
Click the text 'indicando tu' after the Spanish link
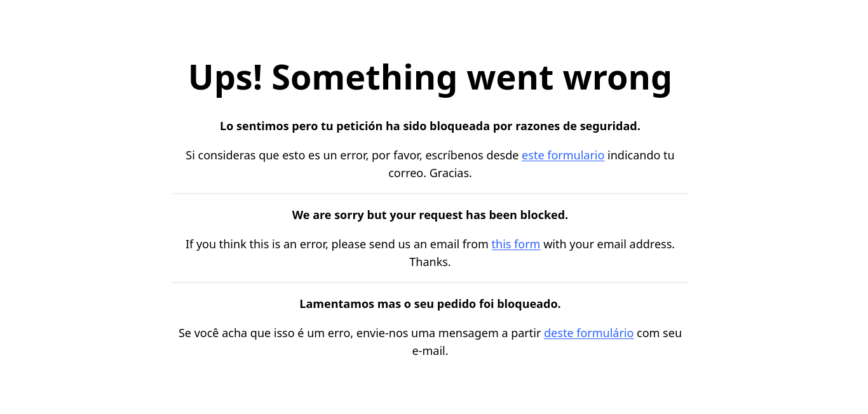pyautogui.click(x=641, y=156)
